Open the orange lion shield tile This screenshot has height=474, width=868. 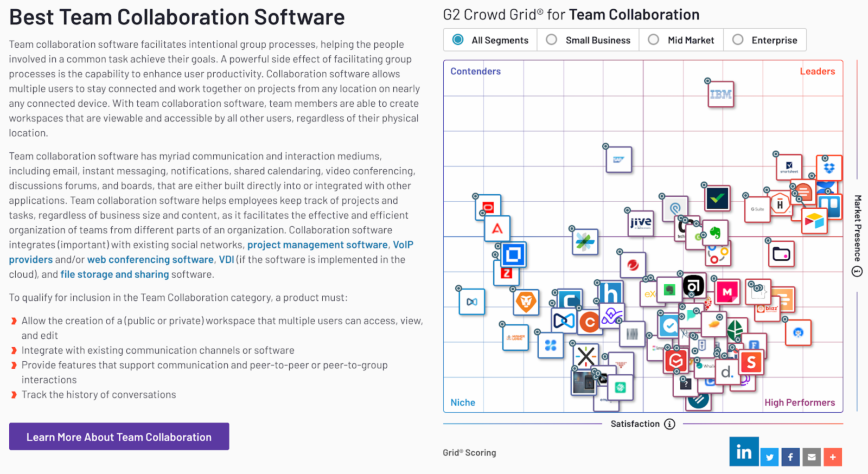pos(526,302)
